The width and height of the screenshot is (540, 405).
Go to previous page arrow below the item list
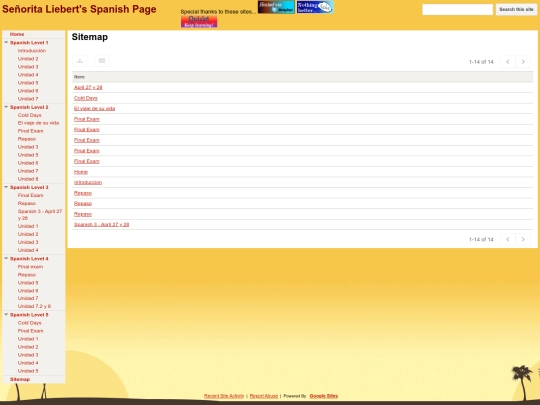508,239
